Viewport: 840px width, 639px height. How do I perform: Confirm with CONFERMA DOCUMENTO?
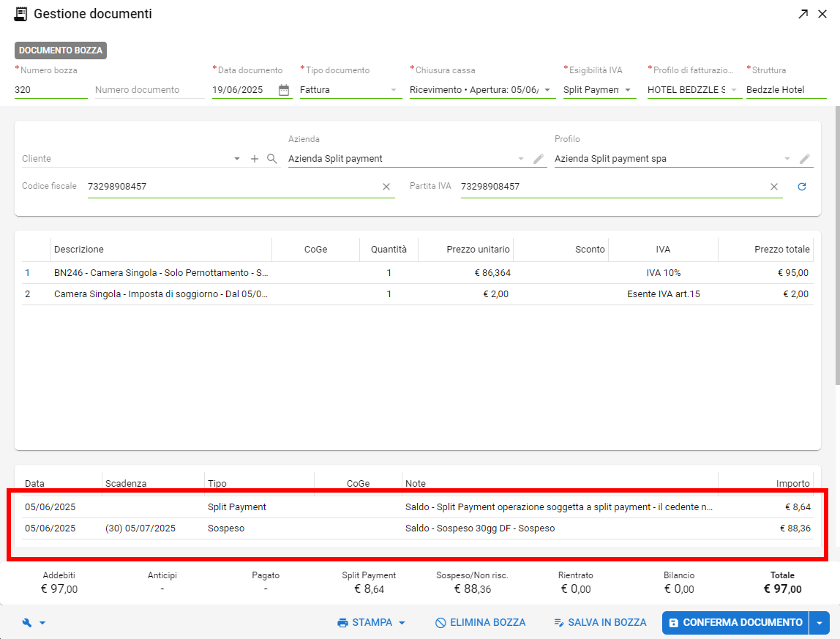click(735, 623)
